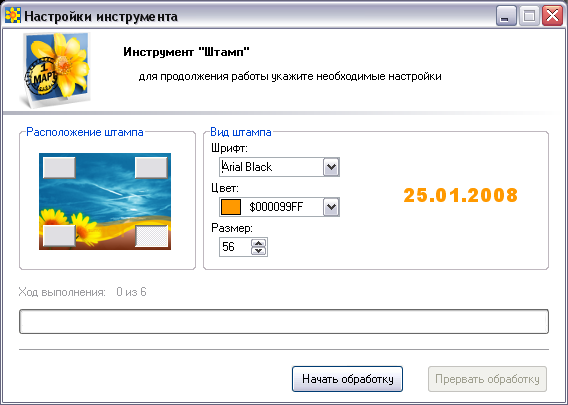
Task: Click the Arial Black font field
Action: (271, 167)
